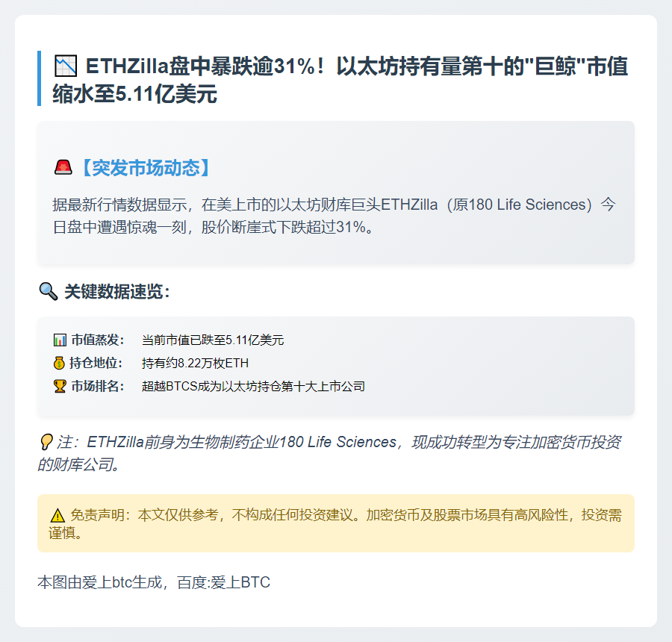The width and height of the screenshot is (672, 642).
Task: Click the magnifying glass icon
Action: [x=48, y=291]
